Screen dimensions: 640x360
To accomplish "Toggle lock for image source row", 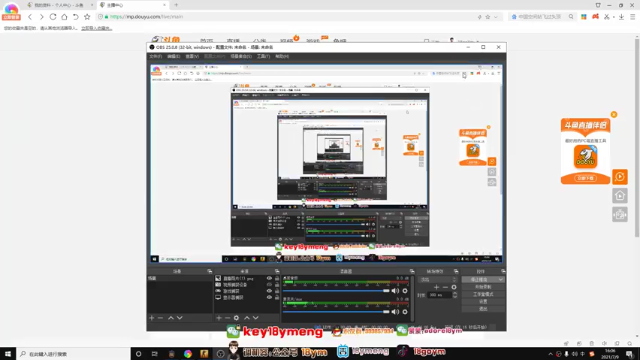I will (277, 278).
